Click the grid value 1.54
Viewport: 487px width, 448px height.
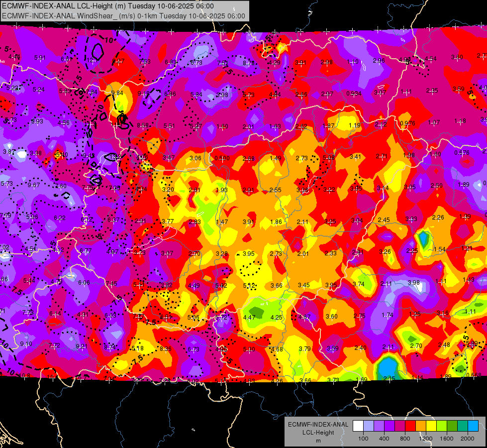click(x=439, y=249)
